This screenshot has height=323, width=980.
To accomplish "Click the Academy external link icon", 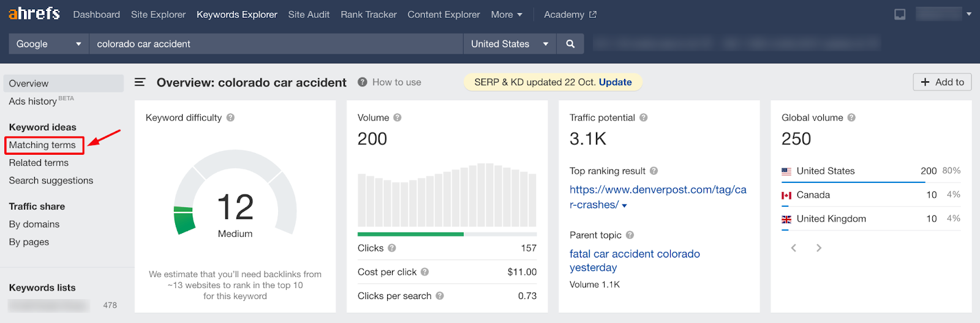I will coord(592,15).
